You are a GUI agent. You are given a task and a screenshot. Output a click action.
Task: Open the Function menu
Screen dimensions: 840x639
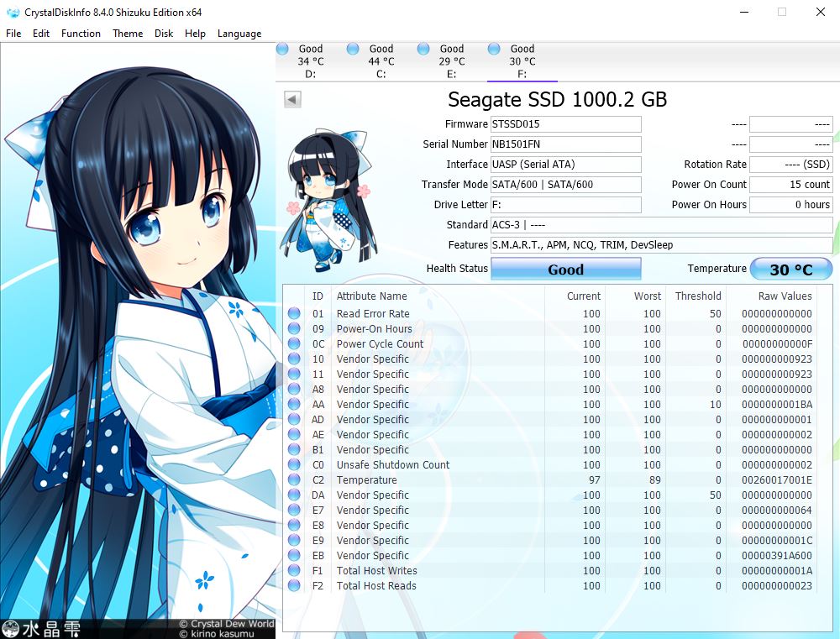coord(81,34)
